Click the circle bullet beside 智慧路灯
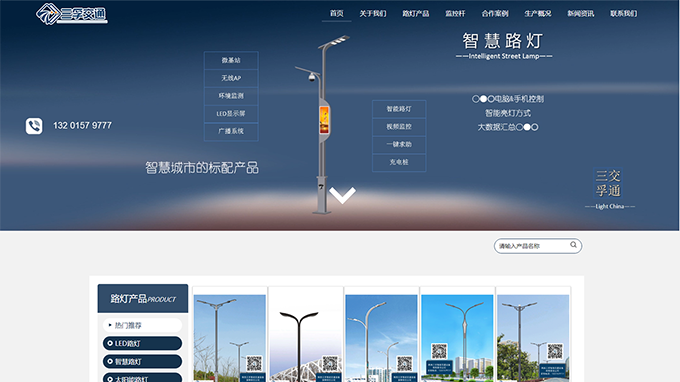 [x=110, y=362]
